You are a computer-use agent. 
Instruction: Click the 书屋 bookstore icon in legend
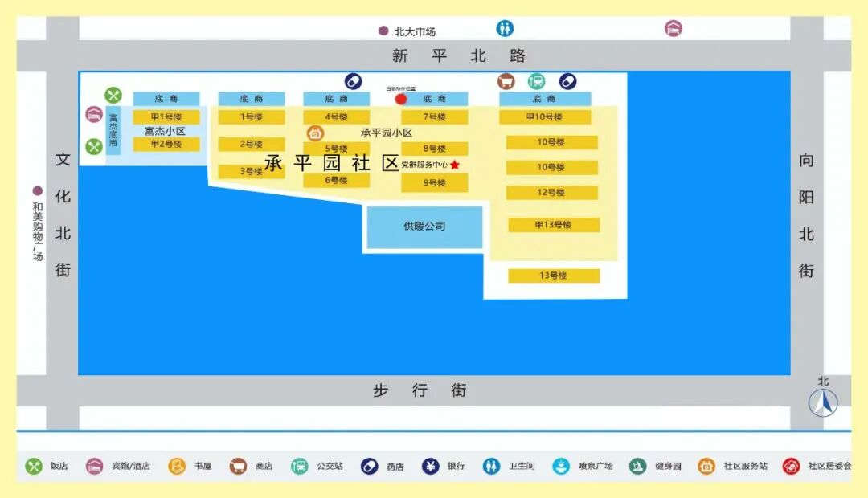tap(177, 466)
